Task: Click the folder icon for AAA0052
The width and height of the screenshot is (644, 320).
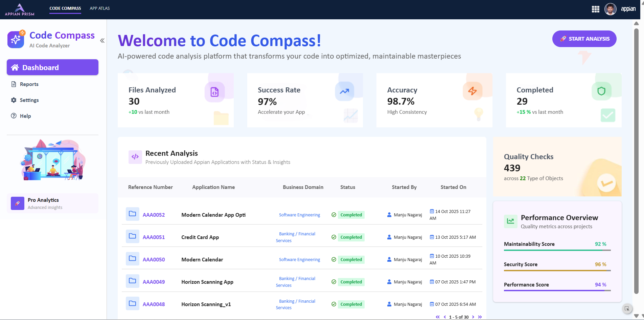Action: click(132, 214)
